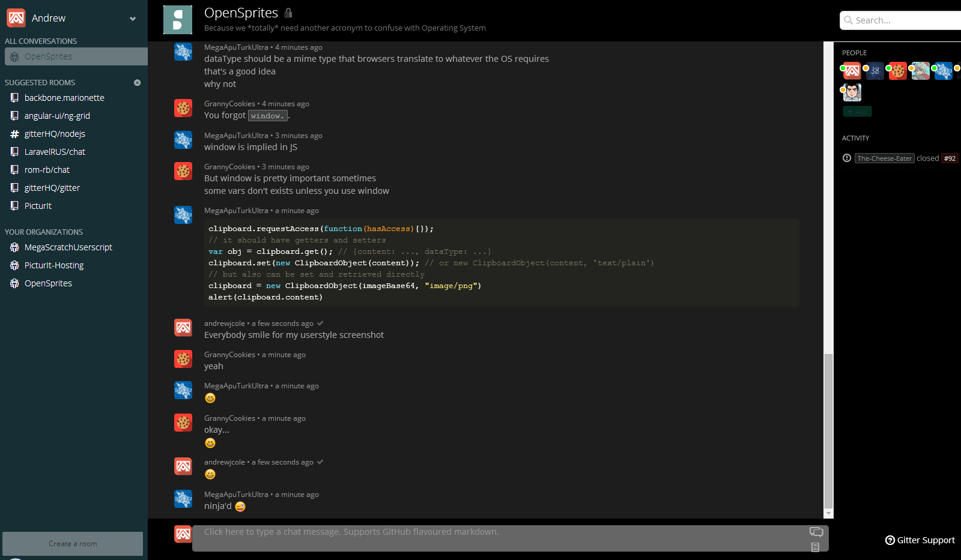Image resolution: width=961 pixels, height=560 pixels.
Task: Click the issue-closed alert icon in Activity
Action: [847, 158]
